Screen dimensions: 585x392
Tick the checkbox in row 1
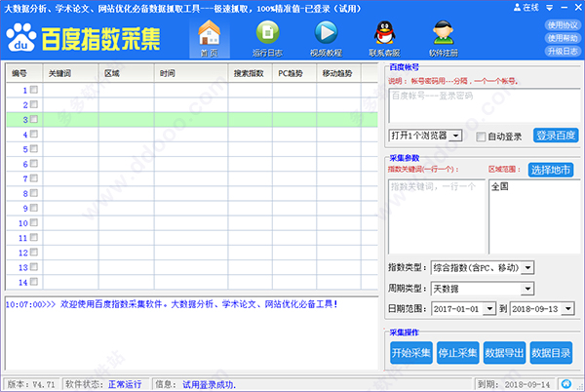coord(34,90)
